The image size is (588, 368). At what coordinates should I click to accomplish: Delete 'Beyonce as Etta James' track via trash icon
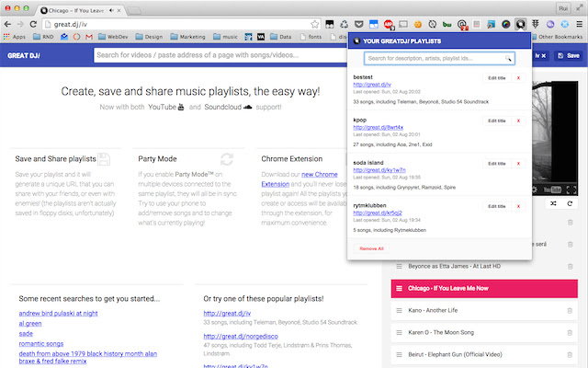pyautogui.click(x=570, y=266)
